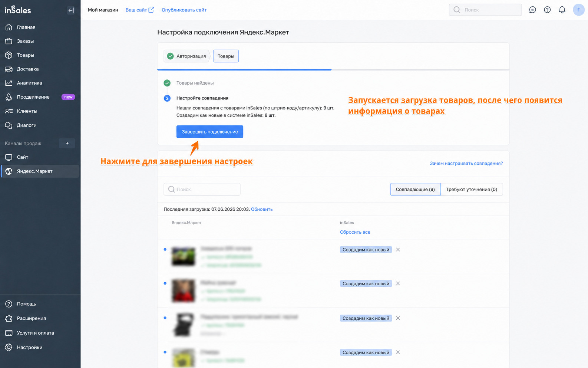Click Создадим как новый badge in third row
The height and width of the screenshot is (368, 588).
coord(366,318)
